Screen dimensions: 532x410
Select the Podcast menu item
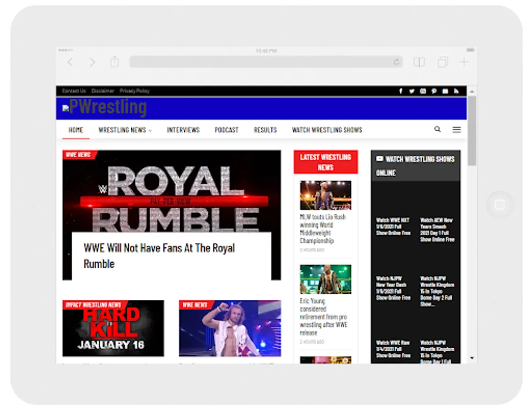coord(227,130)
